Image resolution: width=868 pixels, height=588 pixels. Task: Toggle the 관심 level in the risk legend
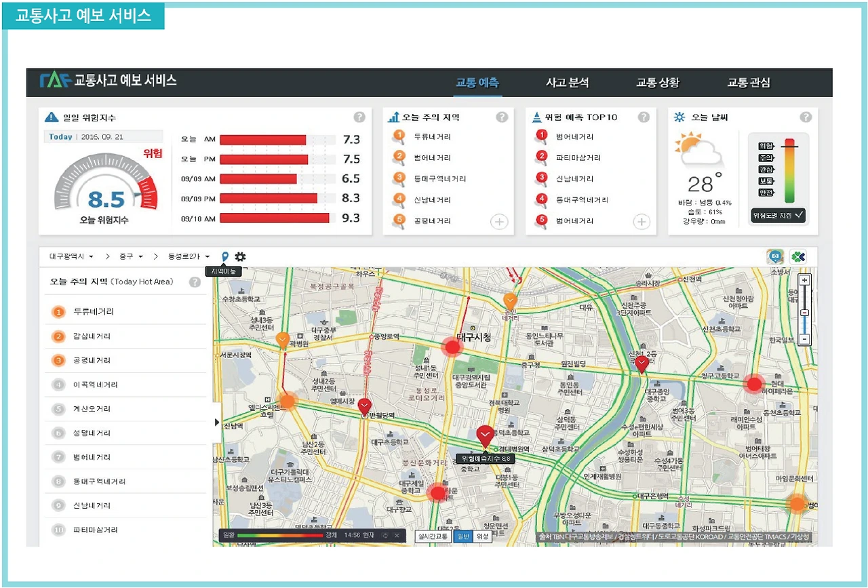[766, 169]
